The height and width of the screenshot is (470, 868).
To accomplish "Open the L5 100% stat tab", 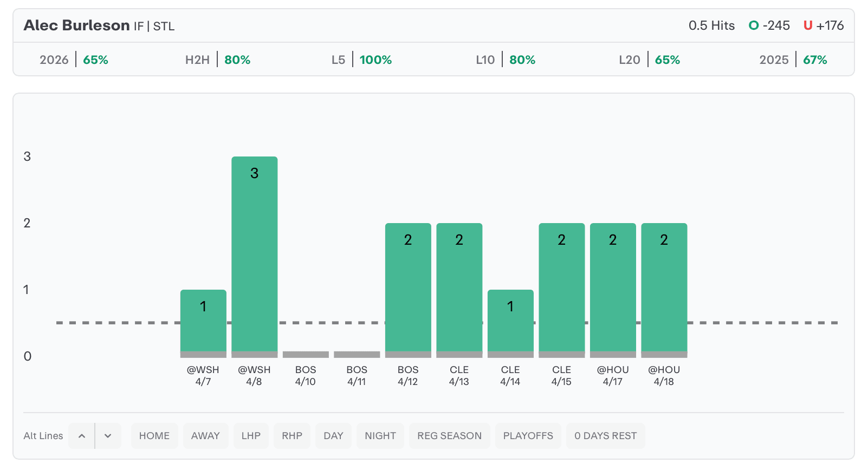I will [361, 60].
